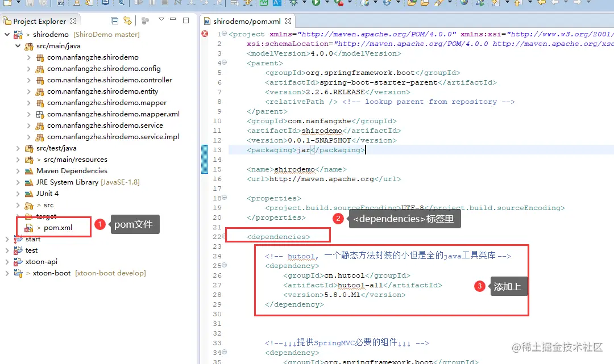Screen dimensions: 614x364
Task: Select JRE System Library [JavaSE-1.8]
Action: pyautogui.click(x=88, y=182)
